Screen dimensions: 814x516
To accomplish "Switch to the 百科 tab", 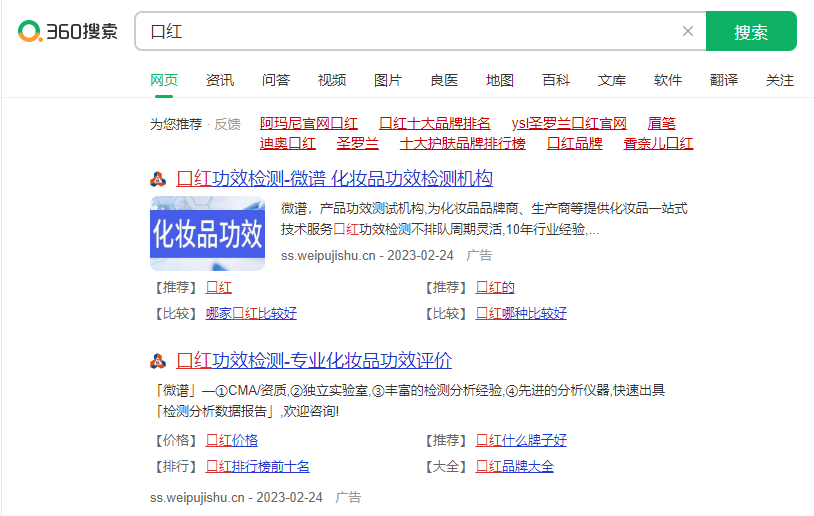I will coord(556,80).
